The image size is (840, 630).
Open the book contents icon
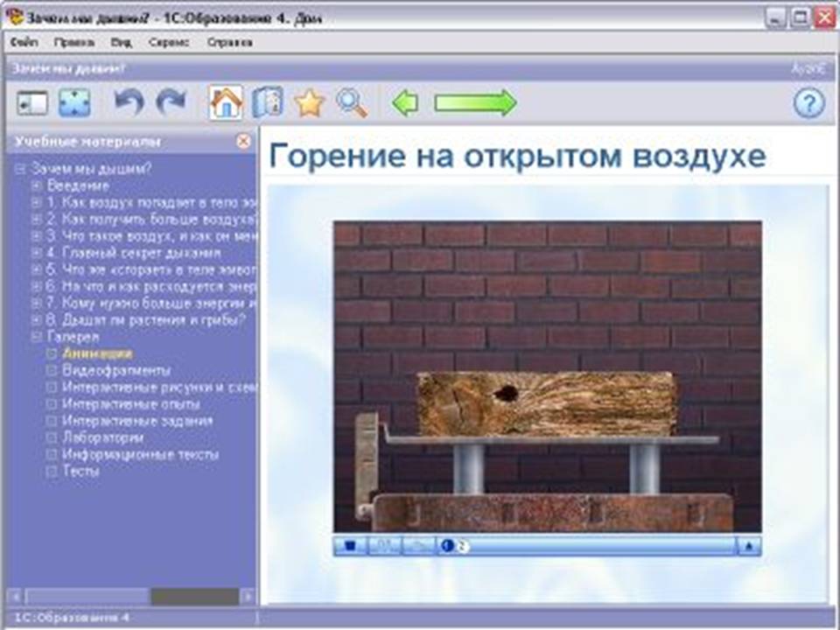267,103
